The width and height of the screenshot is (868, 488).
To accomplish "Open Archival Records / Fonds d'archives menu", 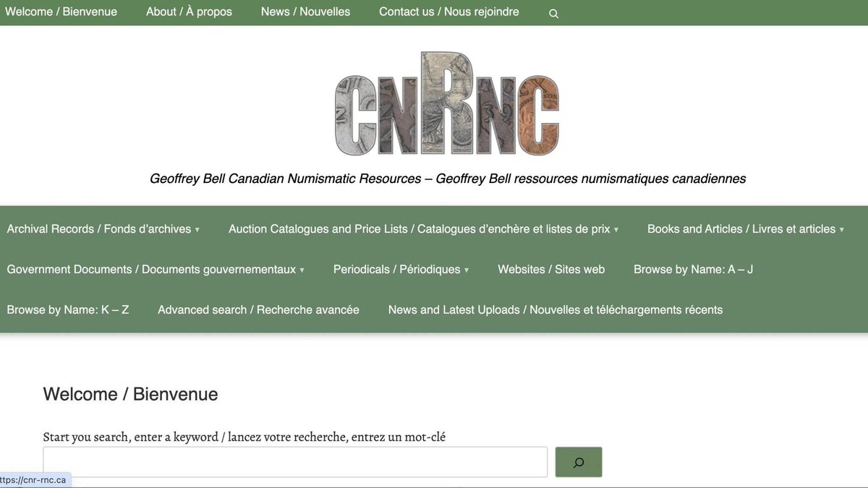I will pyautogui.click(x=99, y=228).
